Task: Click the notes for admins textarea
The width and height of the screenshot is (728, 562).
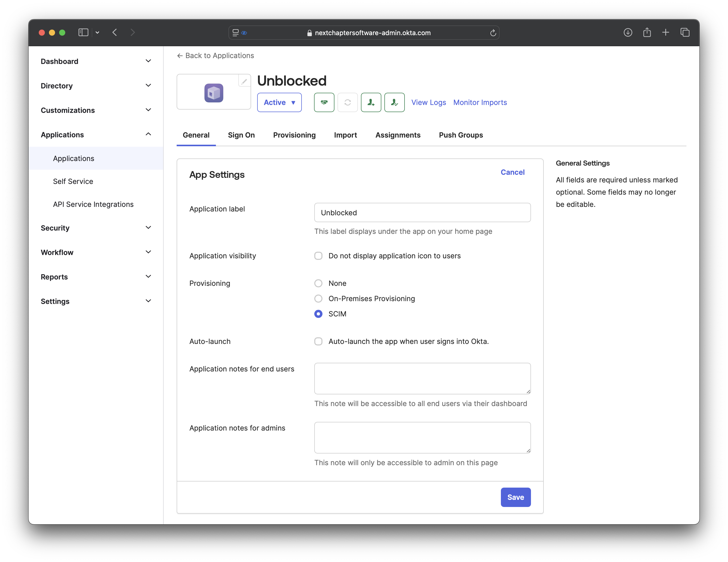Action: 422,438
